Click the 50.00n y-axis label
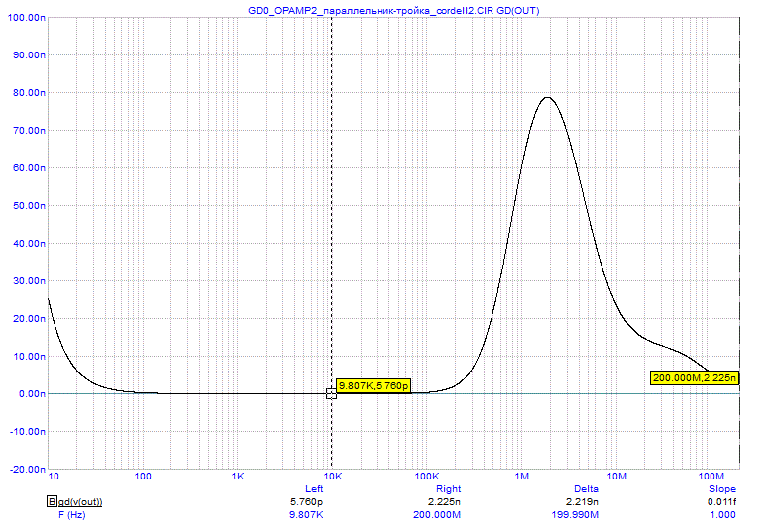 [x=29, y=206]
